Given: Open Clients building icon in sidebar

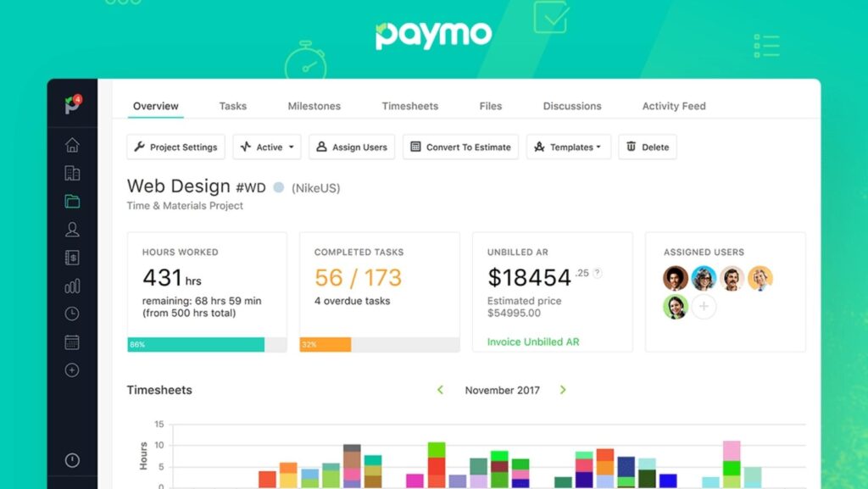Looking at the screenshot, I should tap(72, 173).
